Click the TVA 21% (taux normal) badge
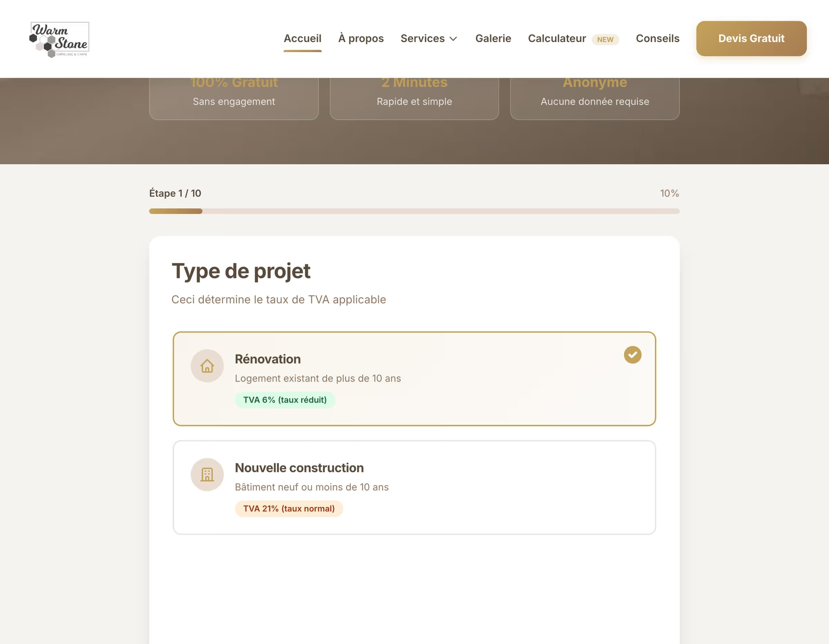This screenshot has width=829, height=644. [289, 508]
